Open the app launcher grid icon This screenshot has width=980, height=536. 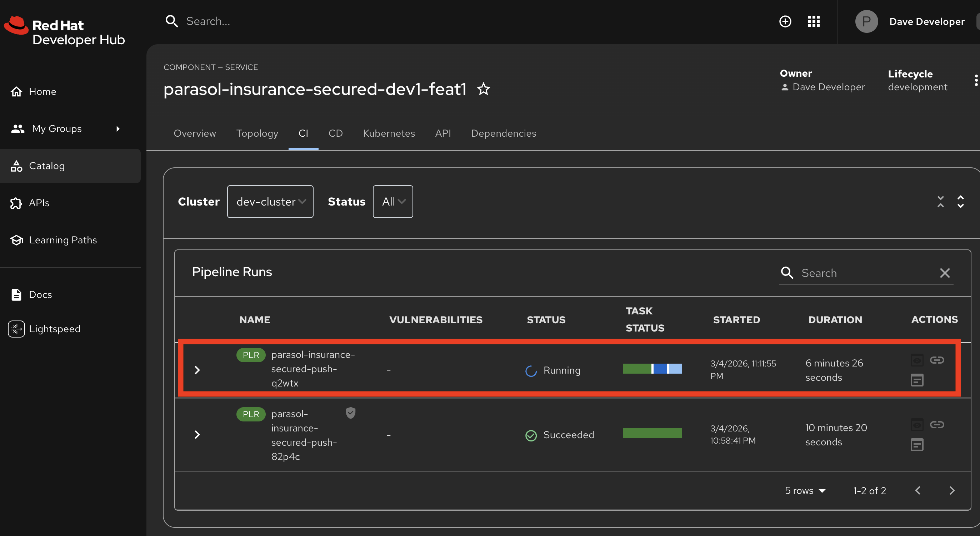(x=814, y=21)
